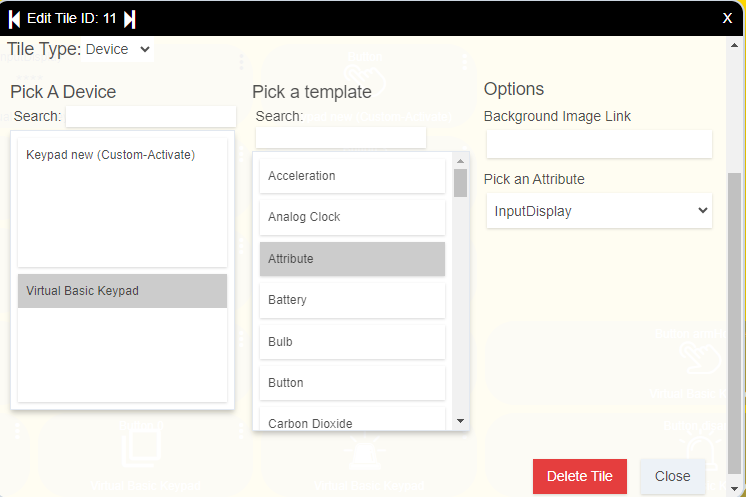
Task: Click the Background Image Link field
Action: pyautogui.click(x=598, y=144)
